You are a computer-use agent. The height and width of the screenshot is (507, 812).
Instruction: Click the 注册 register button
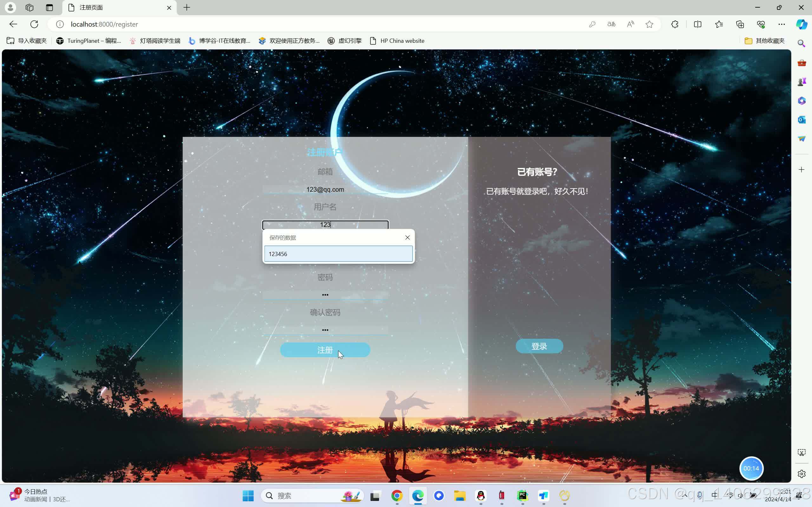click(325, 350)
